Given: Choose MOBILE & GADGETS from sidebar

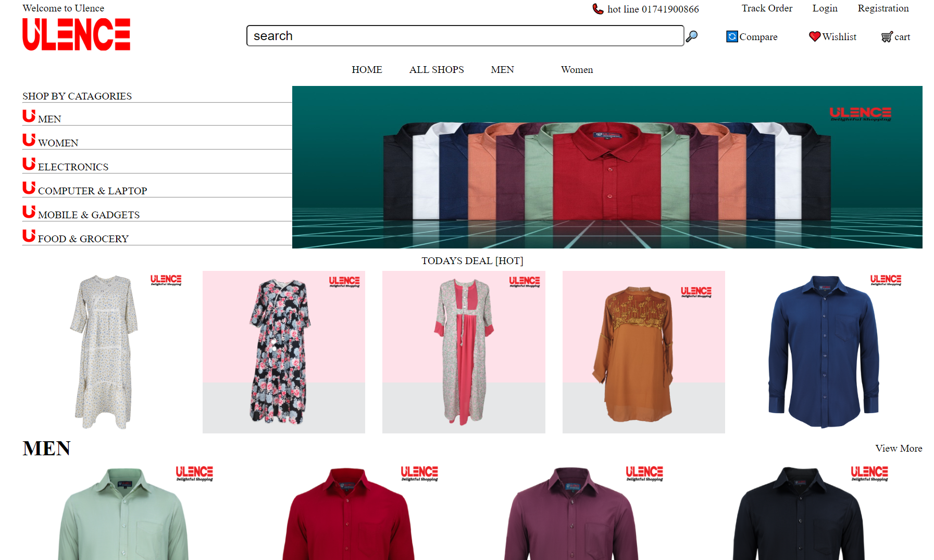Looking at the screenshot, I should tap(89, 215).
